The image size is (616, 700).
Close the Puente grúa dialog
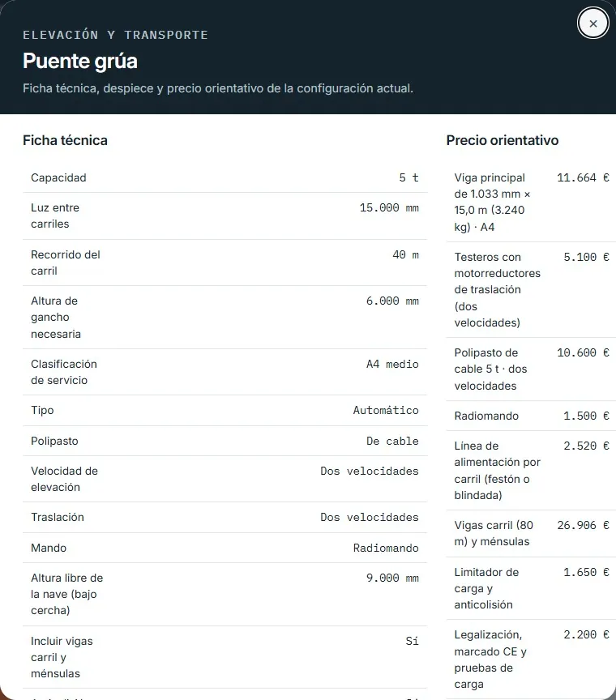tap(592, 23)
